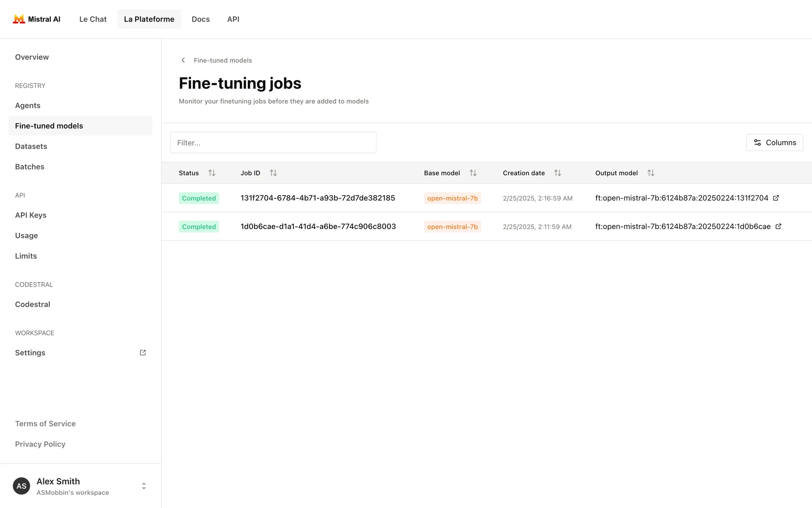
Task: Click the Fine-tuned models breadcrumb link
Action: pyautogui.click(x=223, y=60)
